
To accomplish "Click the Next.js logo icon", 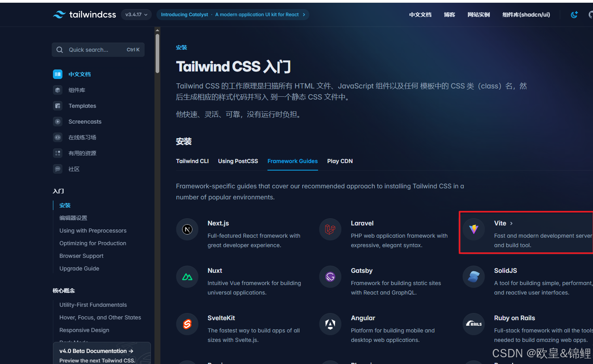I will (187, 229).
